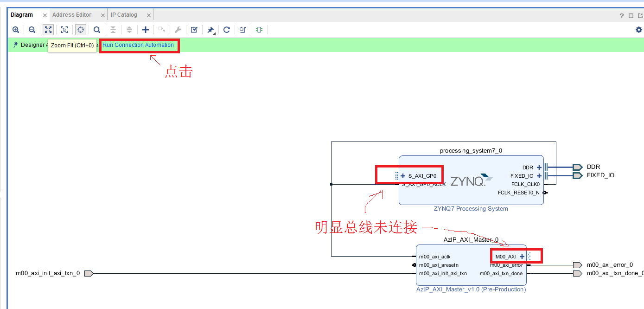Click the crosshair Fit Selection icon
Screen dimensions: 644x309
click(81, 30)
